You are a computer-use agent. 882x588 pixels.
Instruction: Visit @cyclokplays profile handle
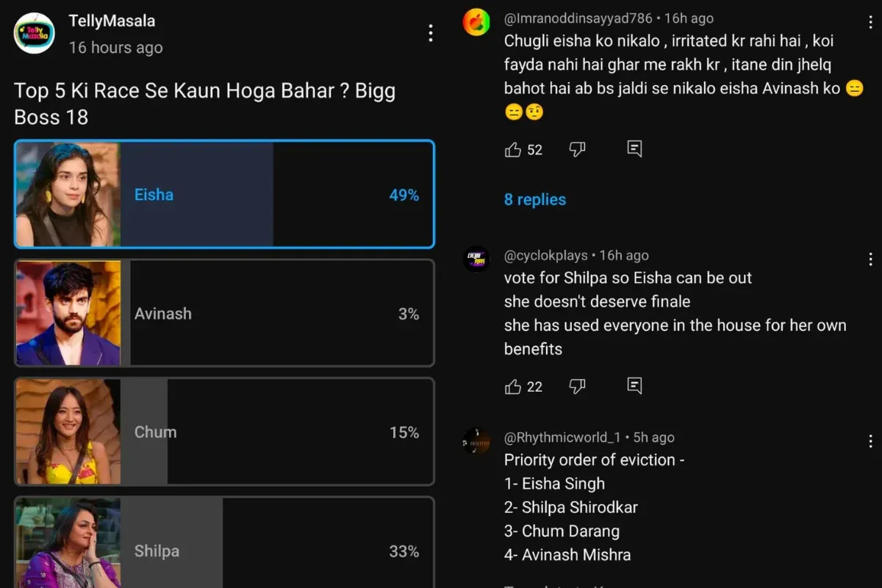tap(546, 255)
